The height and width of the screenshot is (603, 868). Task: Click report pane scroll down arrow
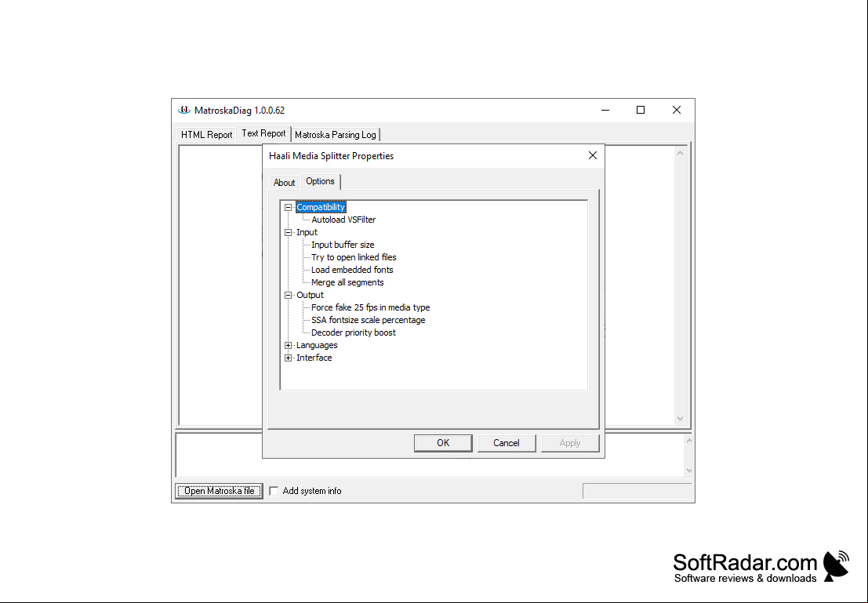click(x=681, y=420)
